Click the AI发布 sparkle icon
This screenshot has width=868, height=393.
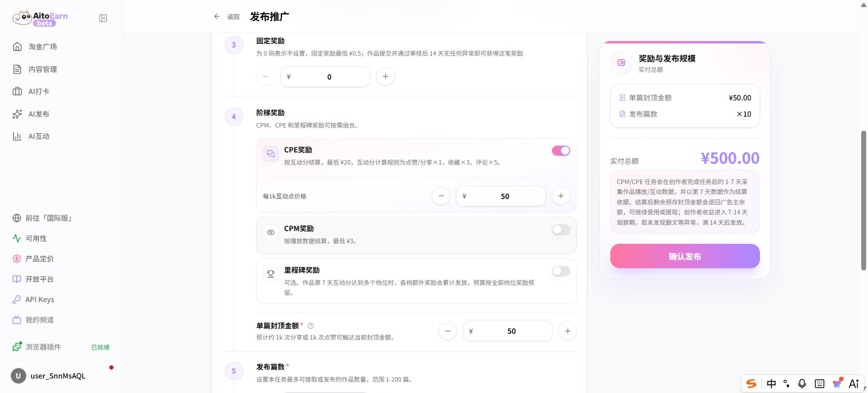(17, 114)
